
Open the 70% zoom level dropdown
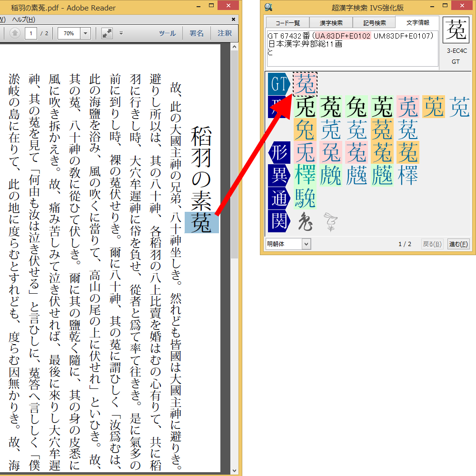pyautogui.click(x=86, y=33)
